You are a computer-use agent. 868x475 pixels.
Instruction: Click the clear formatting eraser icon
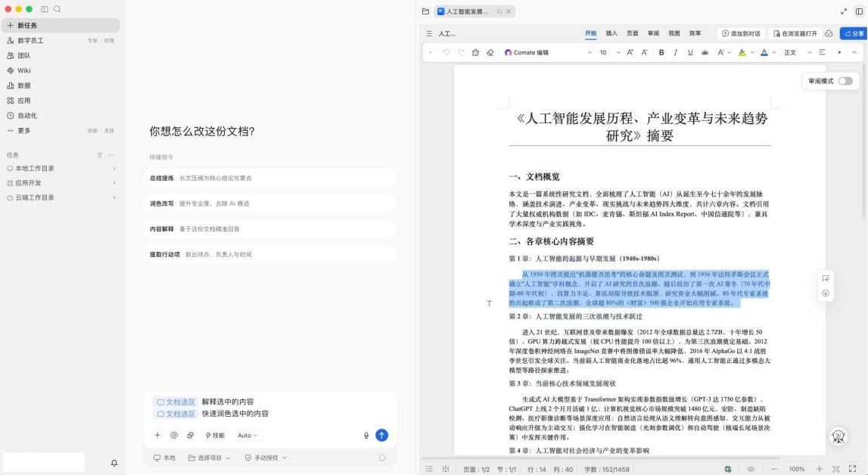(490, 52)
